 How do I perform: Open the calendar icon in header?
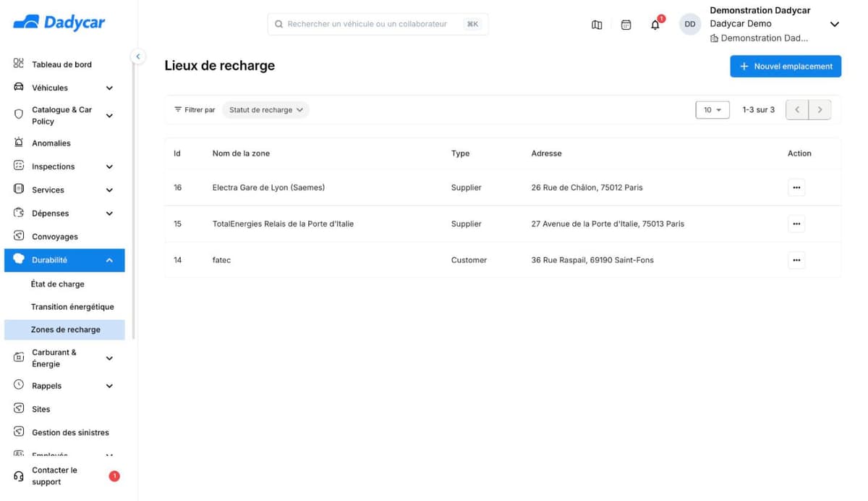[x=626, y=25]
